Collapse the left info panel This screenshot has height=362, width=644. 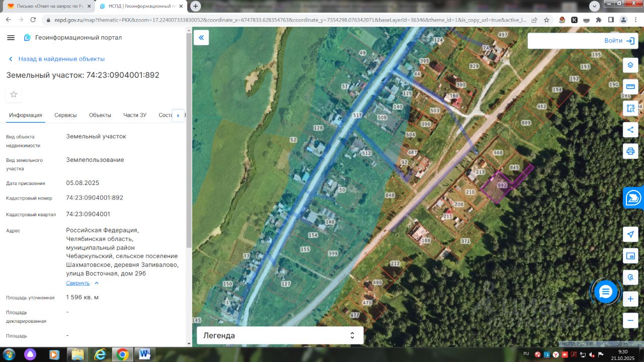coord(201,38)
